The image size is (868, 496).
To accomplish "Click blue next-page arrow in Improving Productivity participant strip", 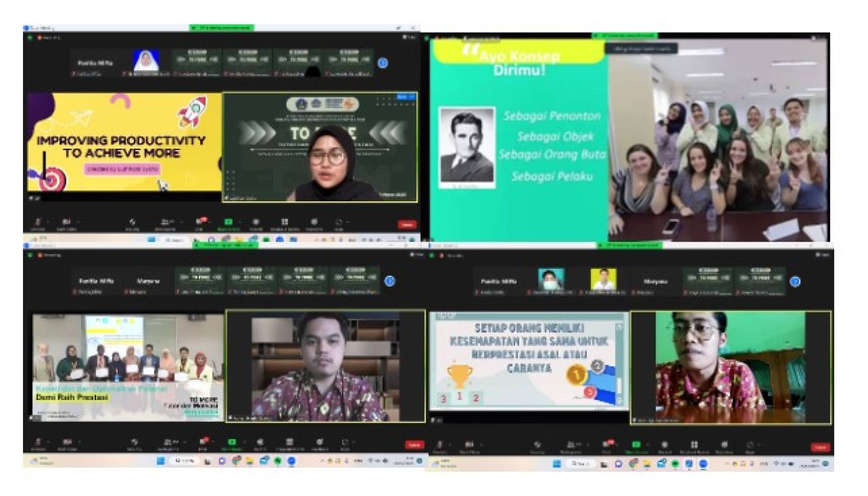I will coord(383,63).
